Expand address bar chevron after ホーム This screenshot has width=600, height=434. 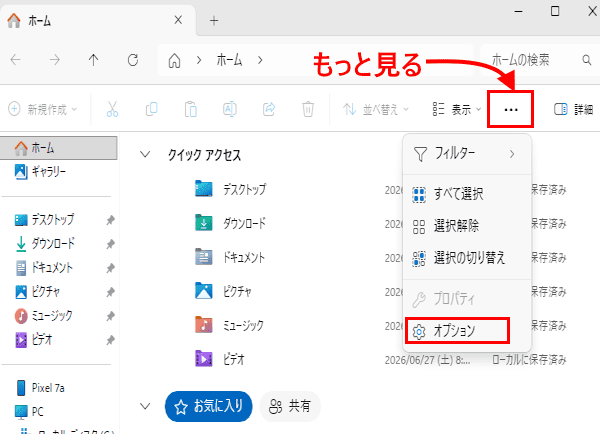pyautogui.click(x=260, y=60)
